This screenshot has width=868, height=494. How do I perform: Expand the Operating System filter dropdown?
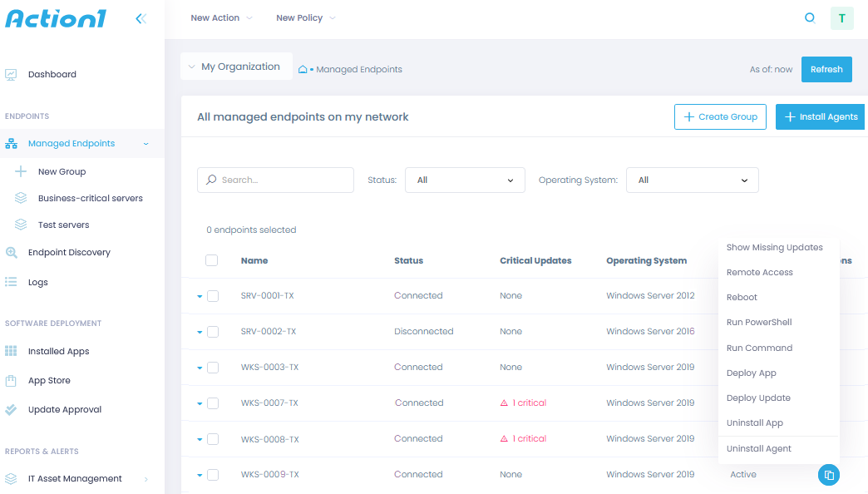point(692,180)
